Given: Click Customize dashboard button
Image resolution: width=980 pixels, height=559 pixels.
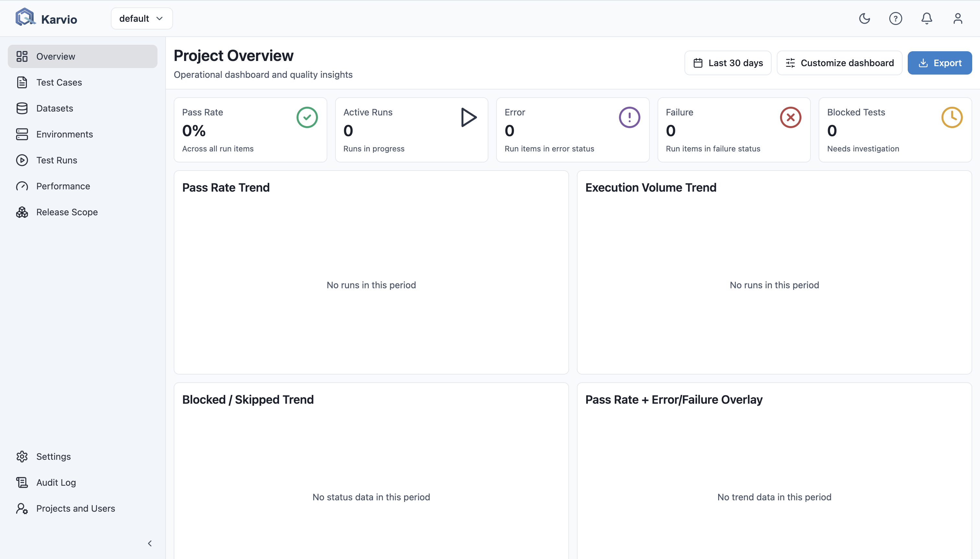Looking at the screenshot, I should pyautogui.click(x=839, y=63).
